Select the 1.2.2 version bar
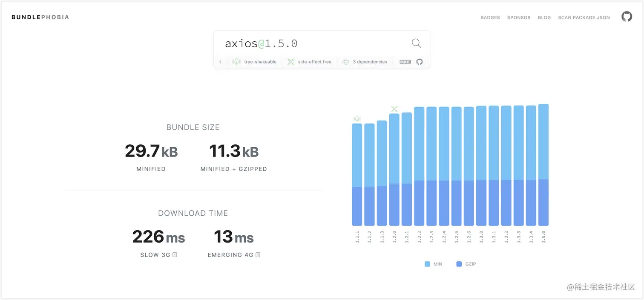This screenshot has width=644, height=300. pyautogui.click(x=419, y=166)
